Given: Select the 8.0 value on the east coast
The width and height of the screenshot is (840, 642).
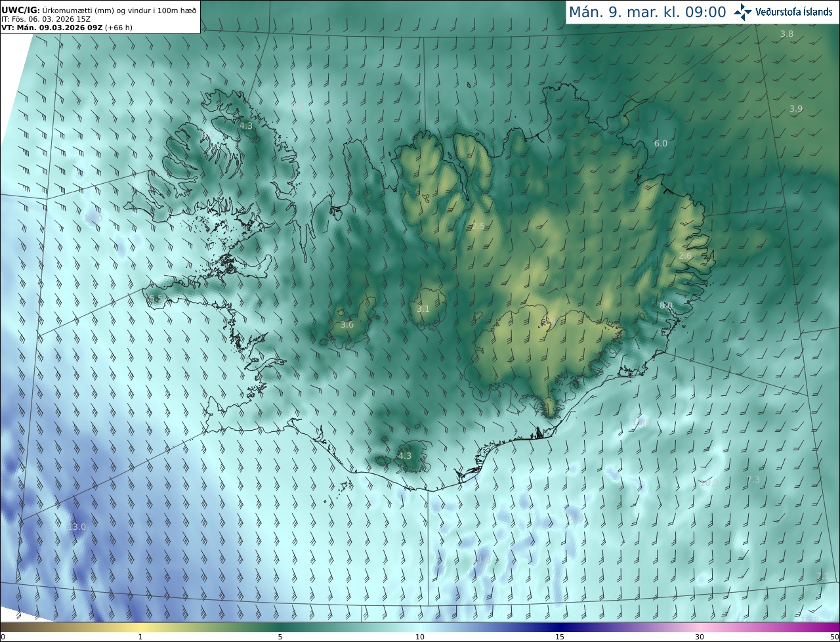Looking at the screenshot, I should click(666, 305).
